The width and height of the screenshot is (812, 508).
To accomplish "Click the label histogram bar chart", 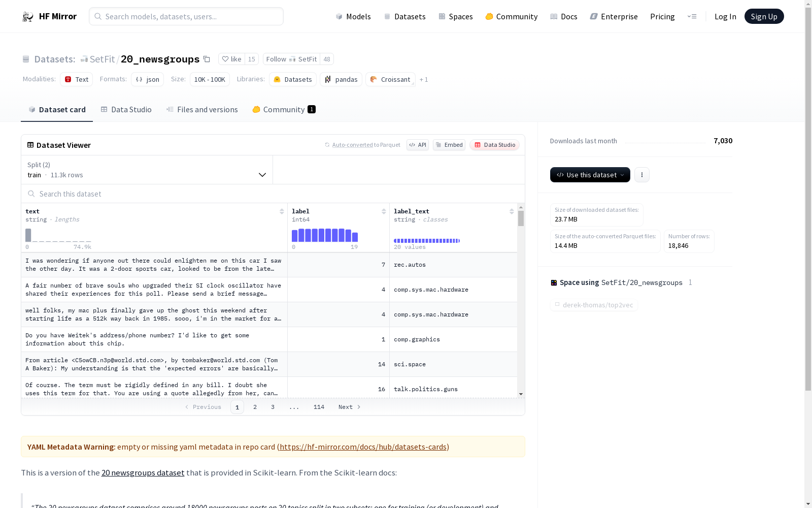I will tap(325, 235).
